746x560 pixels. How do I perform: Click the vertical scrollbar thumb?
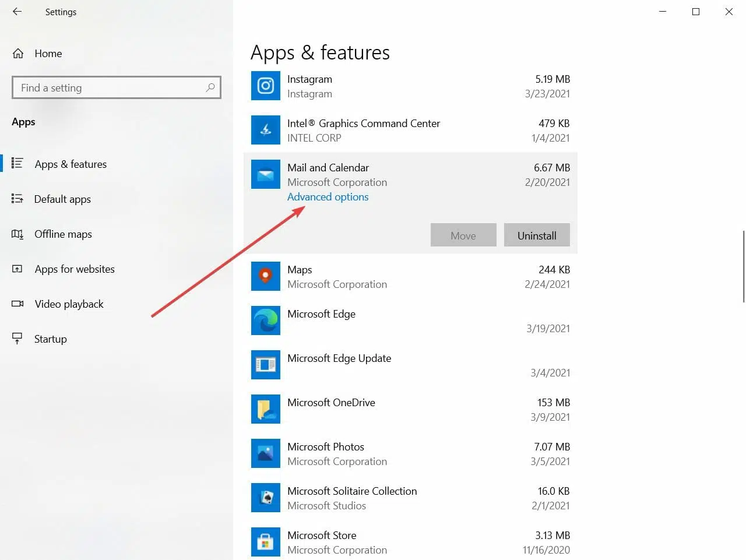(x=744, y=266)
